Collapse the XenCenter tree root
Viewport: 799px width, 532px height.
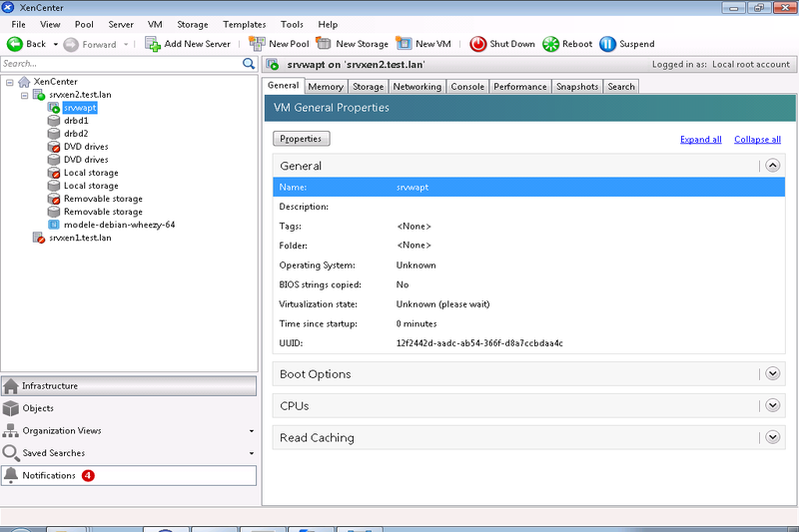10,82
